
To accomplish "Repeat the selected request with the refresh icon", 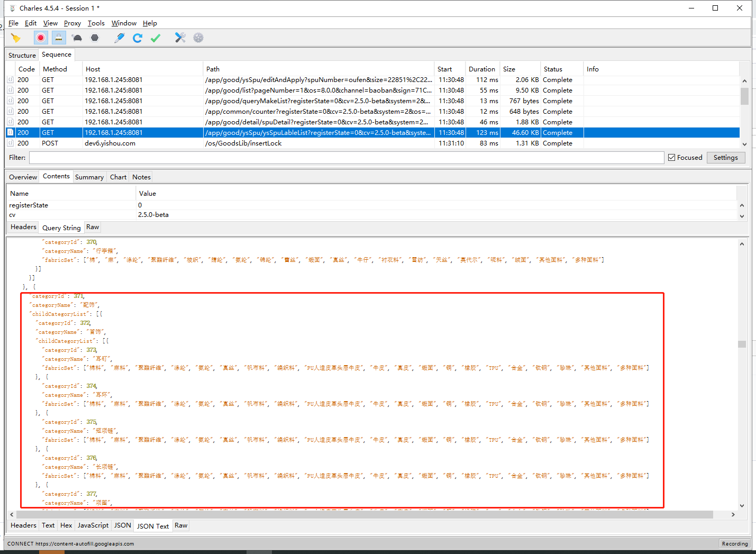I will [x=138, y=38].
